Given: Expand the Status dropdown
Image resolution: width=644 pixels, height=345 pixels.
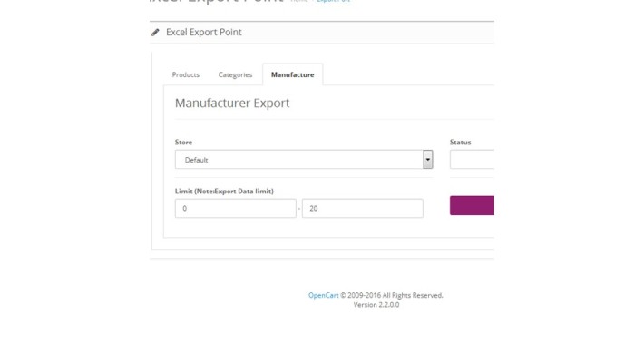Looking at the screenshot, I should coord(472,160).
